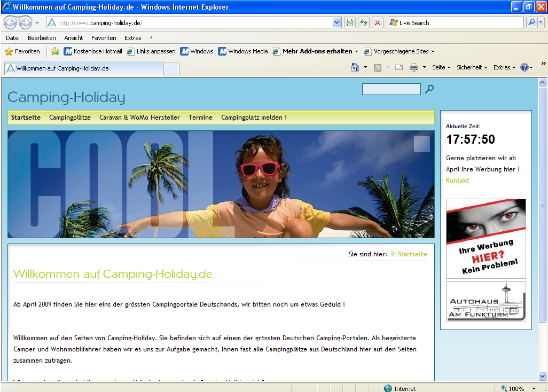Click the Autohaus am Funkturm ad banner

pyautogui.click(x=486, y=302)
